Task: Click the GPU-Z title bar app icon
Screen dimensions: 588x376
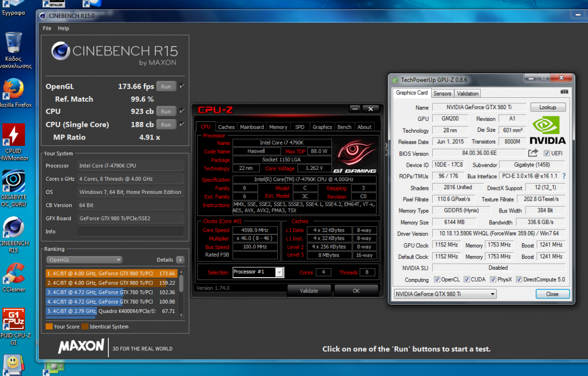Action: point(395,79)
